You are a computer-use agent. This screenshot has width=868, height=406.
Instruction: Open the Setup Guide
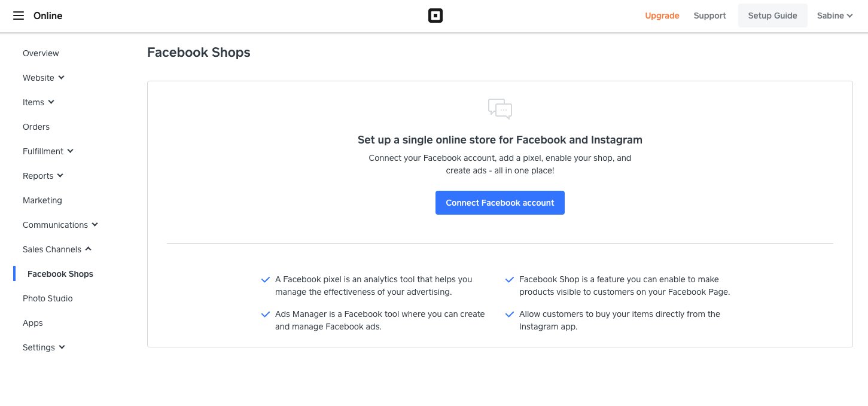[x=772, y=16]
